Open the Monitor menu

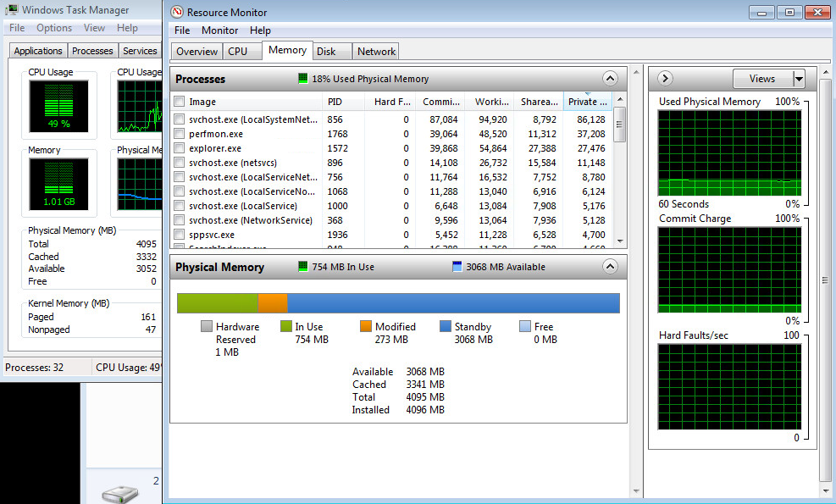219,30
